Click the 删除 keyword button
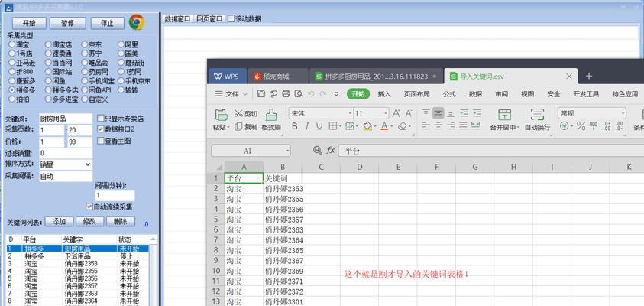This screenshot has height=306, width=644. pyautogui.click(x=121, y=222)
